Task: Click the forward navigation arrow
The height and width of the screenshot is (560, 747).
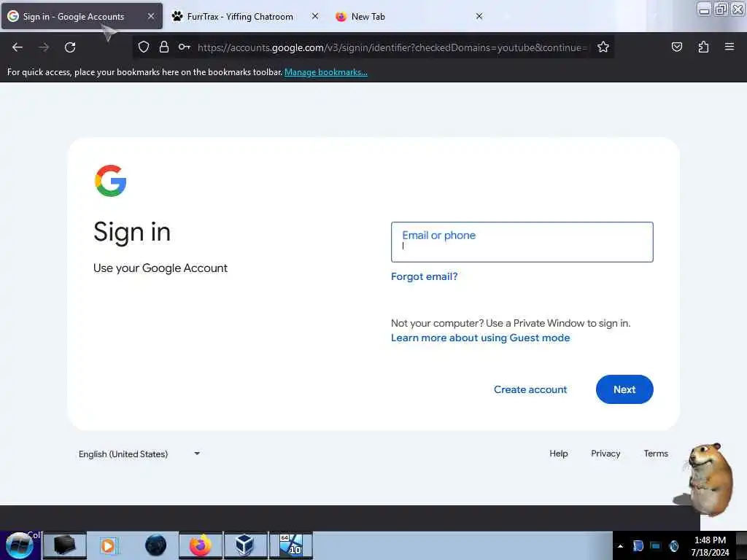Action: click(44, 47)
